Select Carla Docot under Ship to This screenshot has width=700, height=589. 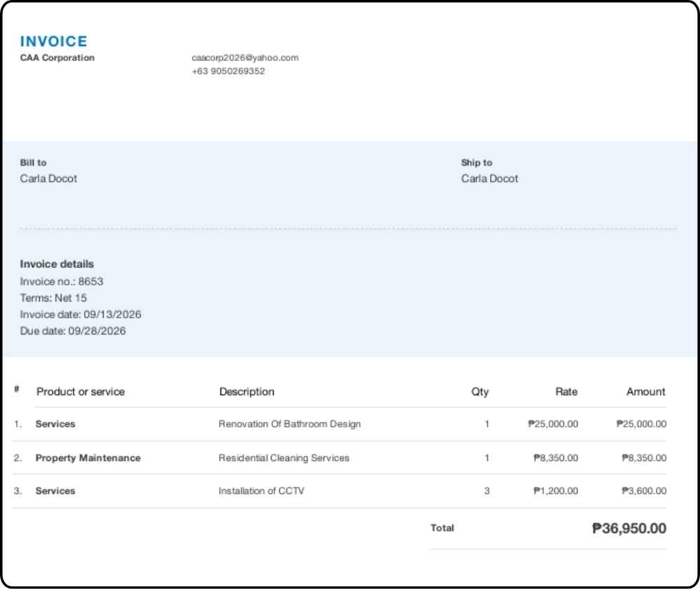(x=490, y=178)
